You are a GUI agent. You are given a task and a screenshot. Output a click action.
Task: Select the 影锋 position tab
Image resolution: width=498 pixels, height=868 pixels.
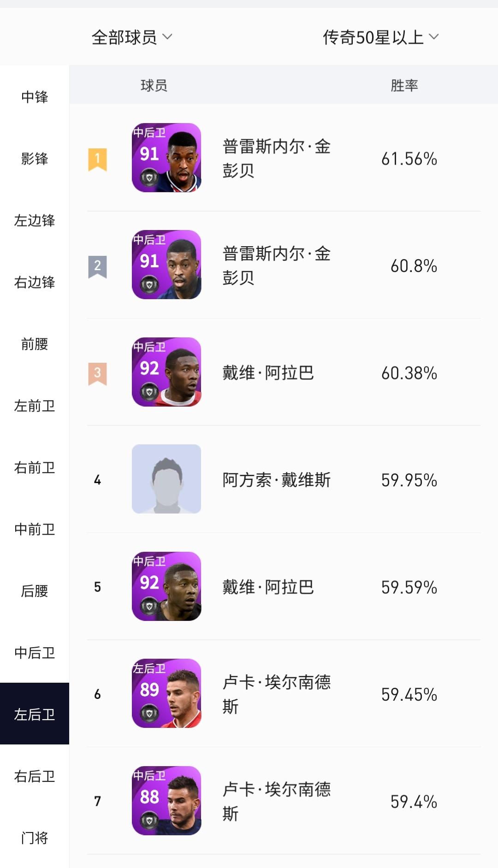(x=35, y=159)
